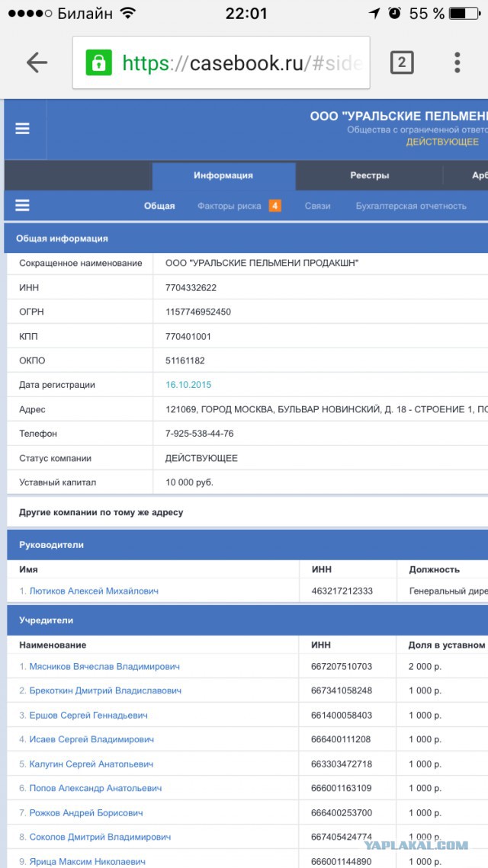488x868 pixels.
Task: Click the ОГРН value 1157746952450
Action: [x=198, y=312]
